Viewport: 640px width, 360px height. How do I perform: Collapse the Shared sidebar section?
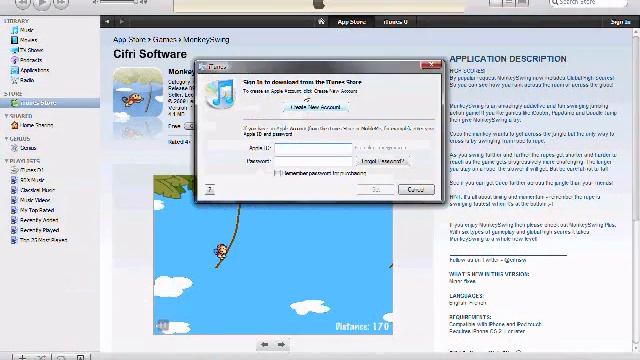click(6, 116)
